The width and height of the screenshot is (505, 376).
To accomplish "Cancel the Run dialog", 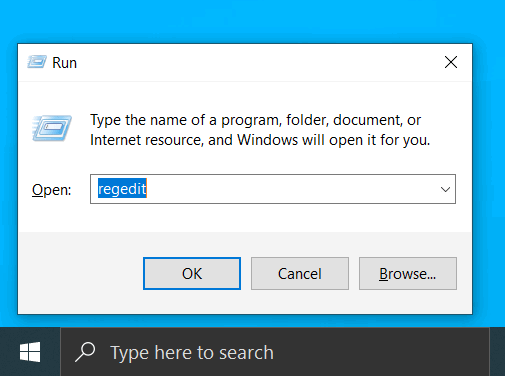I will [x=300, y=273].
